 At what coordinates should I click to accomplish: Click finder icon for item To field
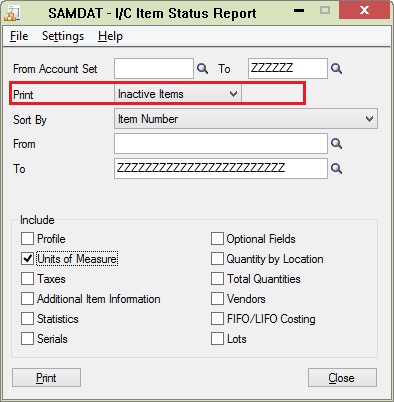tap(336, 169)
